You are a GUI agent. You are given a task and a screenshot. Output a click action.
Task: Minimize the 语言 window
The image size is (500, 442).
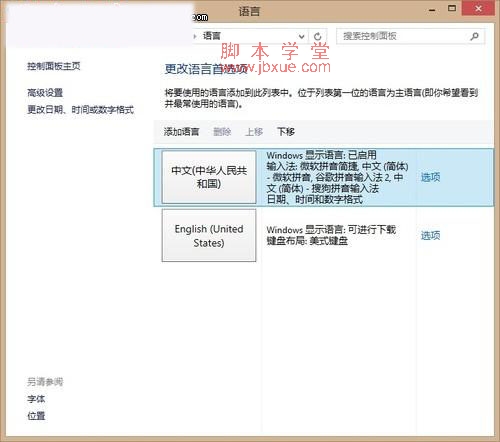tap(432, 9)
